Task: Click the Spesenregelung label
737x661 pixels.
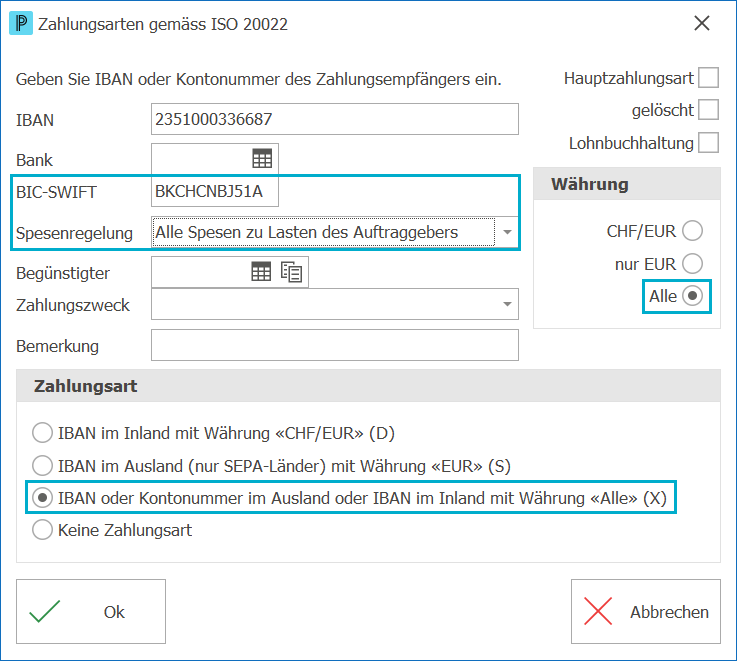Action: [74, 233]
